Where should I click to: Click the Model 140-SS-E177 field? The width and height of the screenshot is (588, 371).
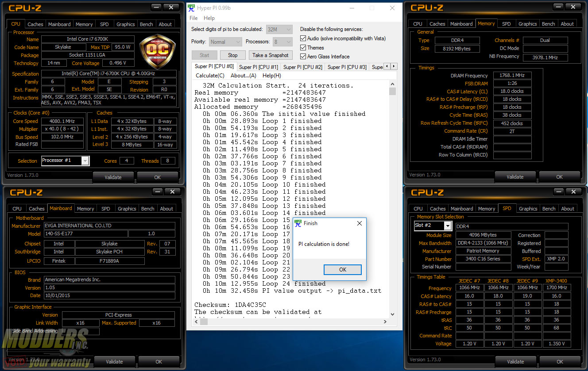(85, 233)
